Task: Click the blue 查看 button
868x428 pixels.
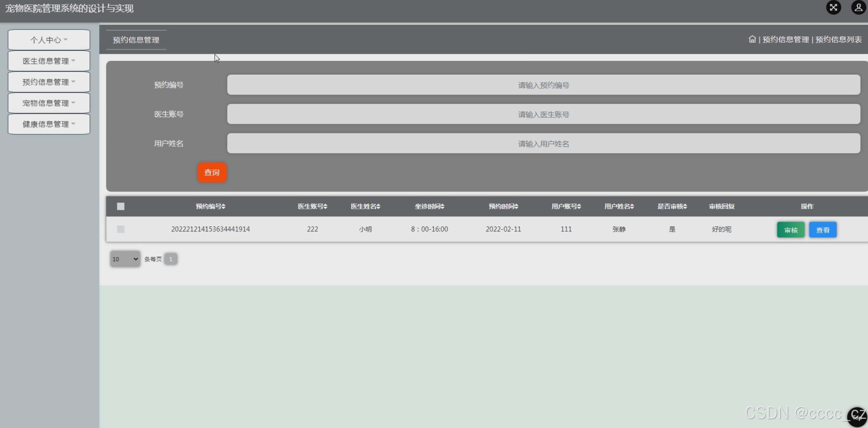Action: [x=823, y=230]
